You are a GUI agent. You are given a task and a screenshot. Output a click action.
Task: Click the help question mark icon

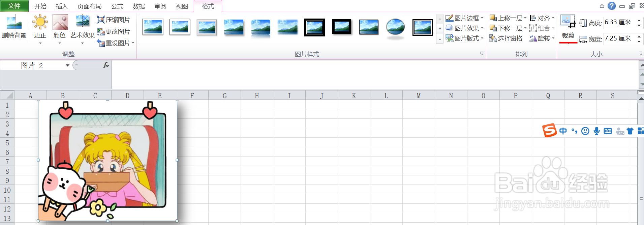point(611,6)
